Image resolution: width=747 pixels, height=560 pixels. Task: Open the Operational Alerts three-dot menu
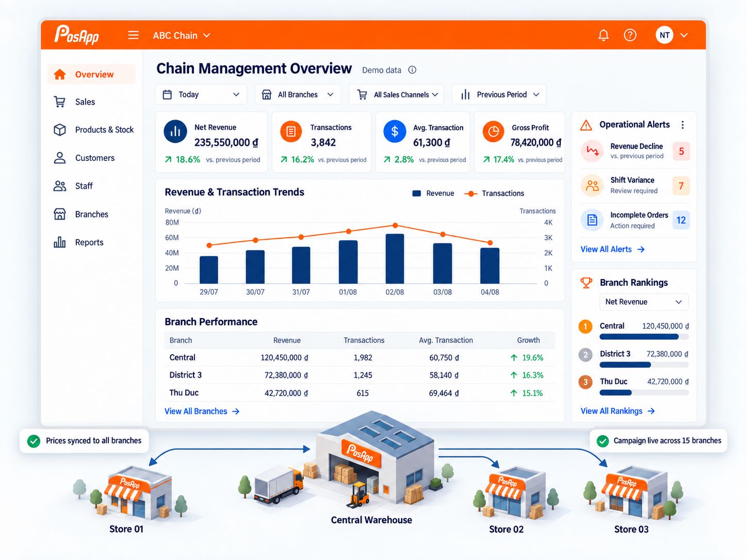click(683, 125)
